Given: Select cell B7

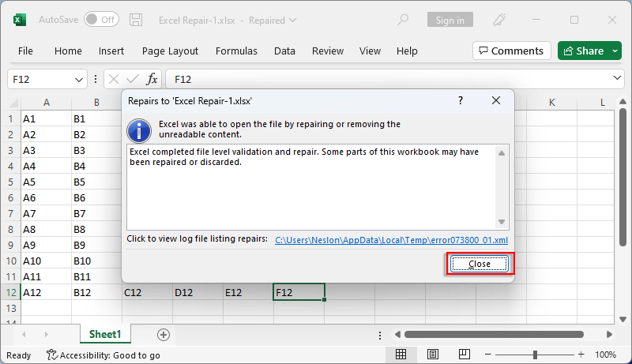Looking at the screenshot, I should [x=96, y=213].
